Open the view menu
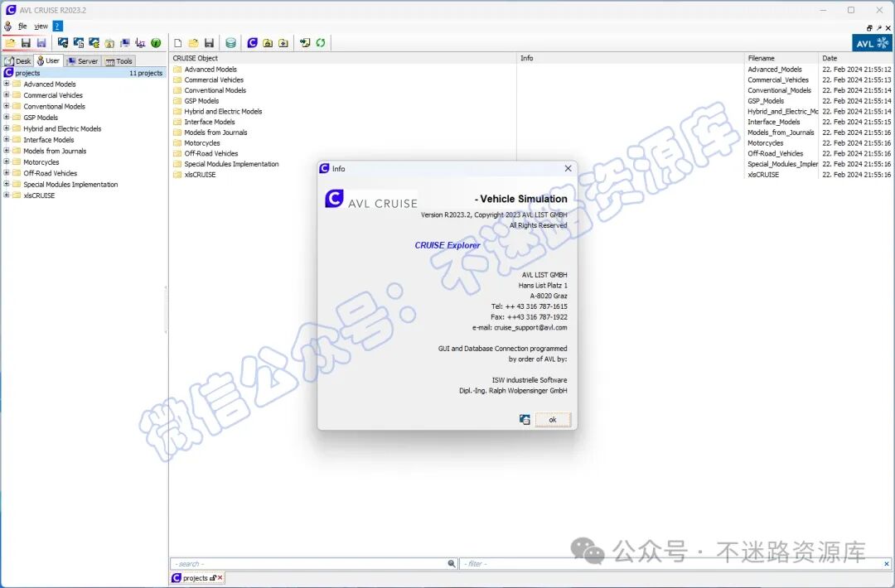Viewport: 895px width, 588px height. (x=41, y=27)
